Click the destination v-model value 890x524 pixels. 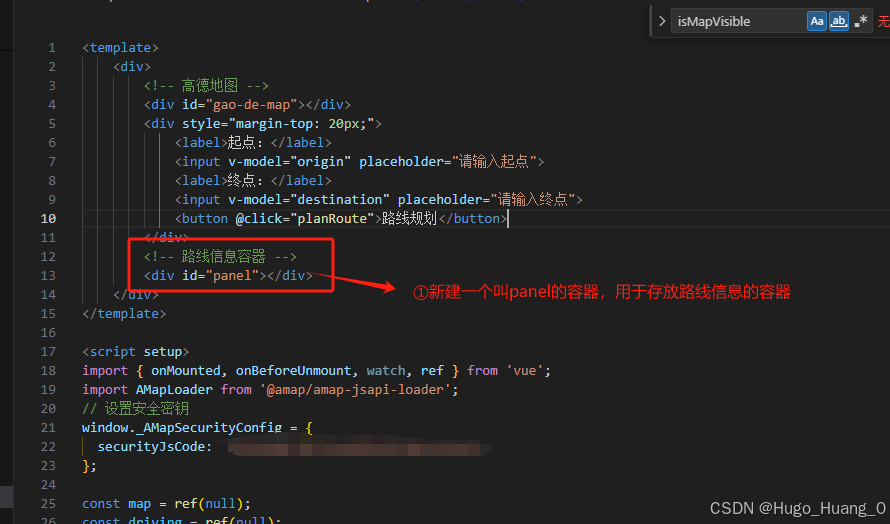(340, 200)
